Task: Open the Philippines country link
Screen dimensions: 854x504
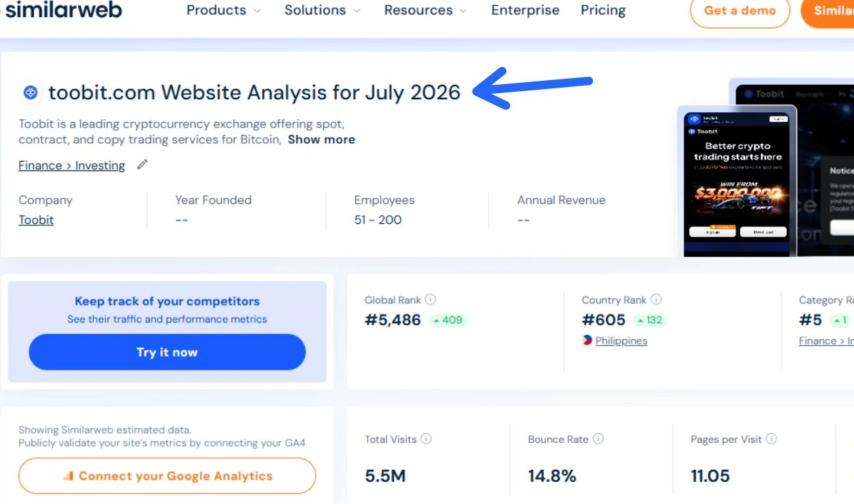Action: 621,341
